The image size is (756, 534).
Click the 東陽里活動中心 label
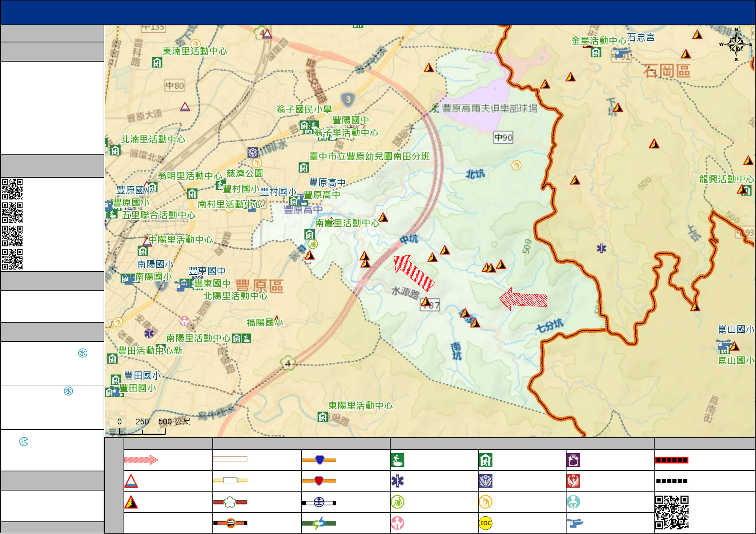(361, 405)
